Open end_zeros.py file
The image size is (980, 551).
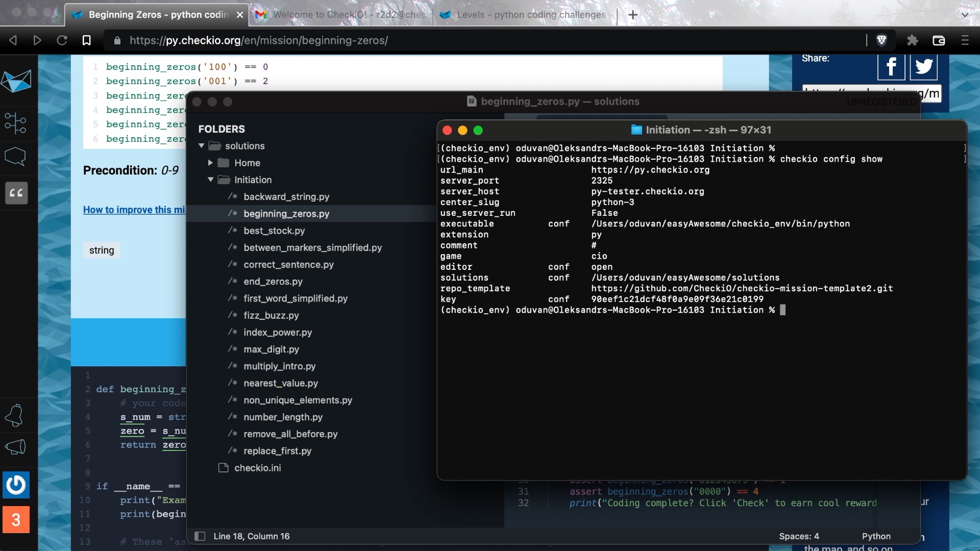(273, 281)
